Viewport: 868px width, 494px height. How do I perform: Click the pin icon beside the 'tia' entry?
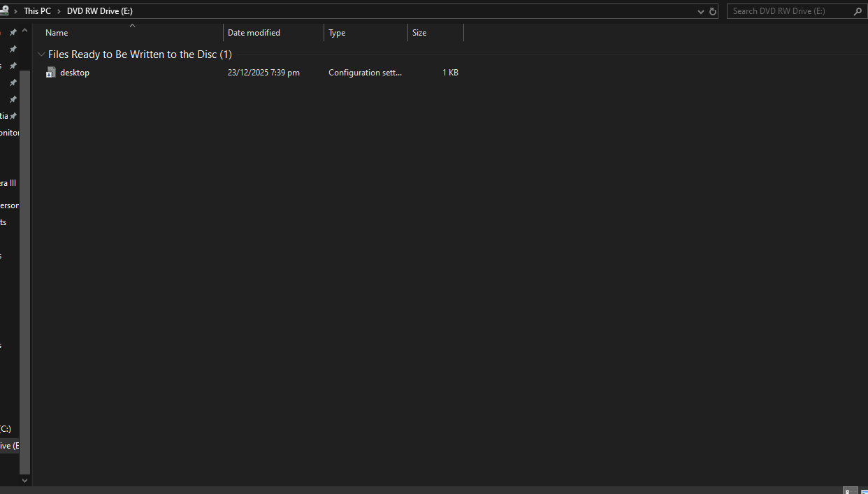(13, 116)
